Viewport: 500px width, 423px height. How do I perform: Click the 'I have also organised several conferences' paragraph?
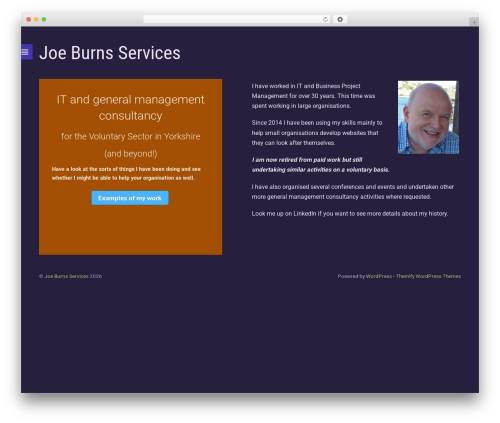[x=353, y=192]
